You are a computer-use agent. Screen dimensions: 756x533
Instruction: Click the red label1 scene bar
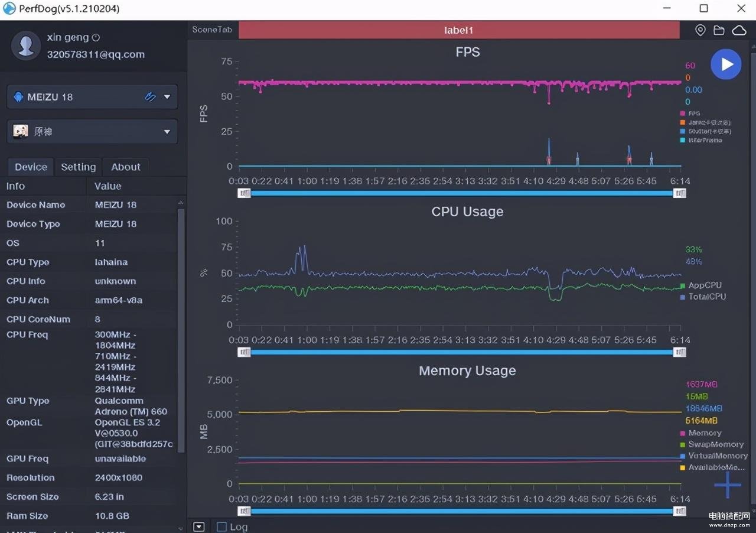[x=458, y=30]
